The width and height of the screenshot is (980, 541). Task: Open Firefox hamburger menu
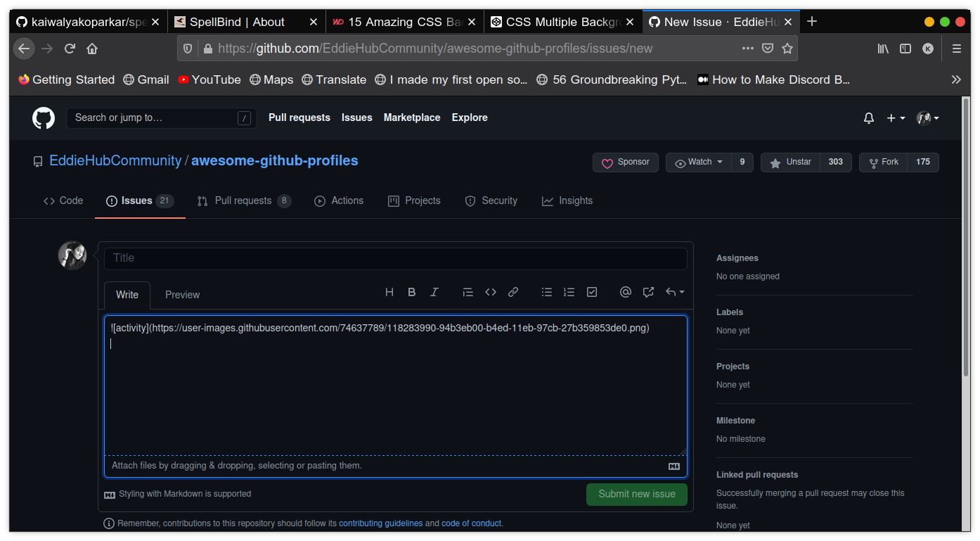pos(956,49)
